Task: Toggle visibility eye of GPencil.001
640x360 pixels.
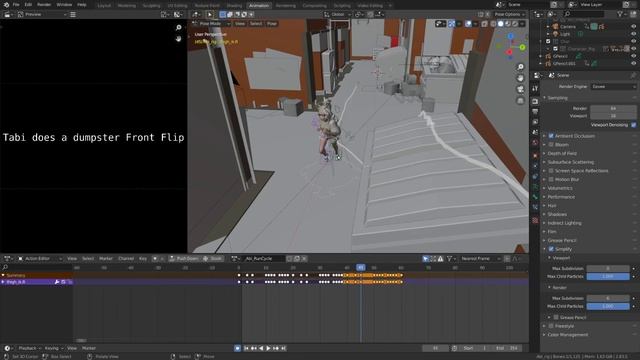Action: click(x=633, y=64)
